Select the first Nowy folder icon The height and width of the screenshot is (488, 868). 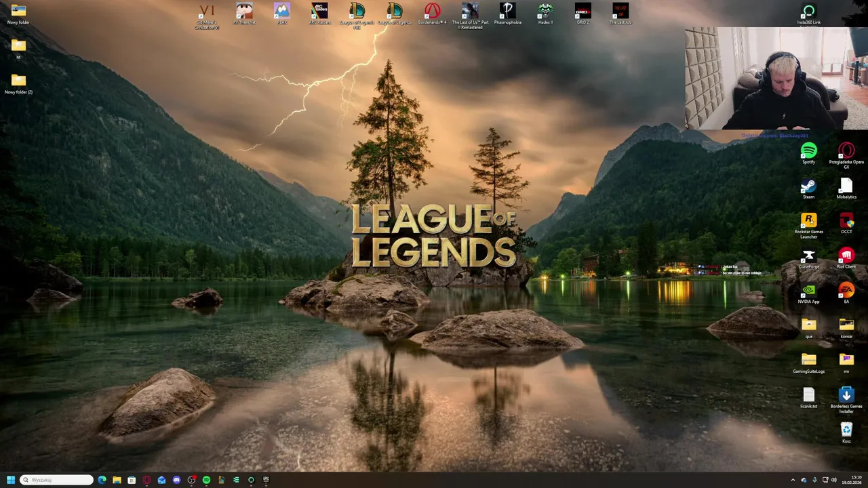point(18,14)
